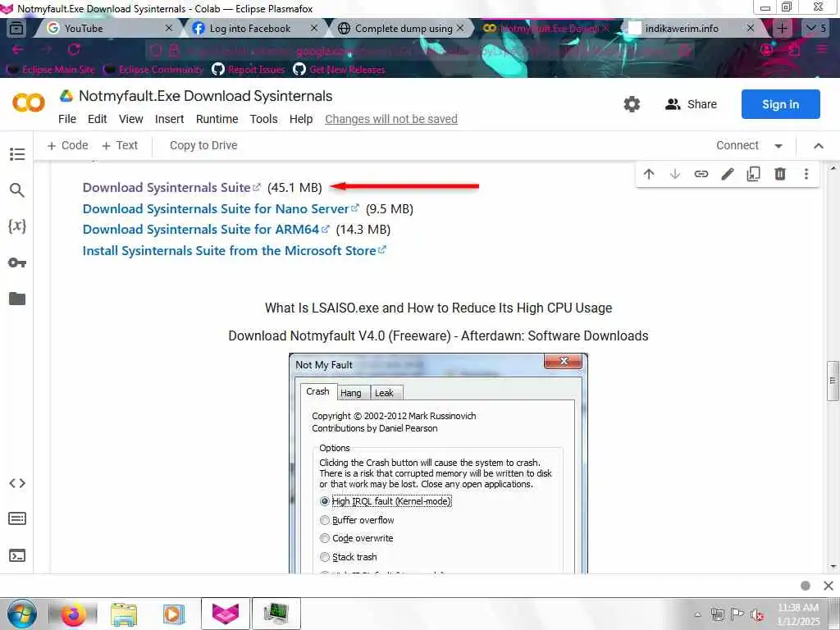This screenshot has height=630, width=840.
Task: Open the files folder panel
Action: [x=17, y=299]
